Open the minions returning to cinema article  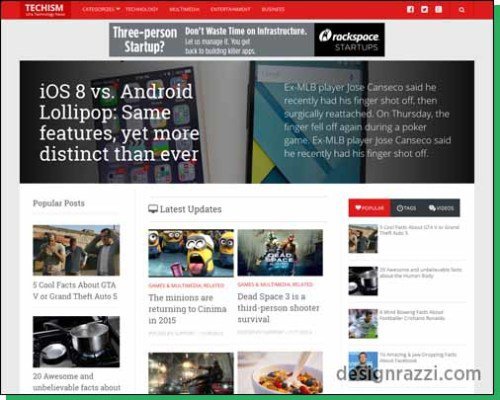click(187, 309)
